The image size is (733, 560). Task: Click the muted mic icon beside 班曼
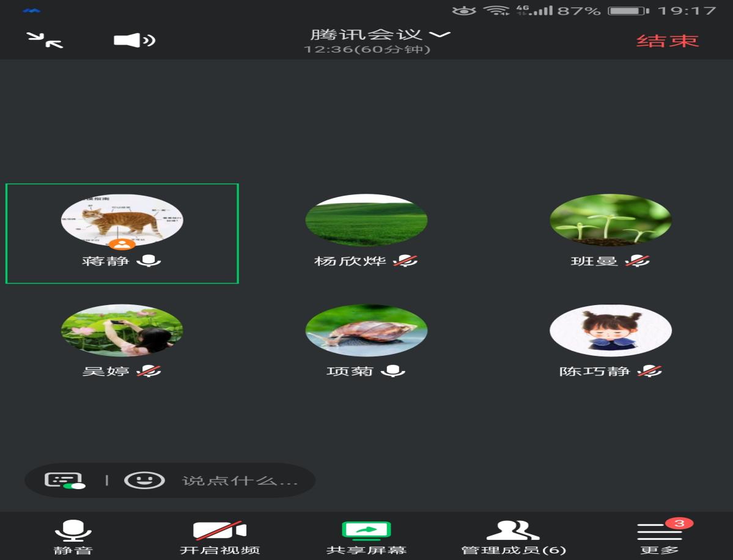pyautogui.click(x=637, y=261)
